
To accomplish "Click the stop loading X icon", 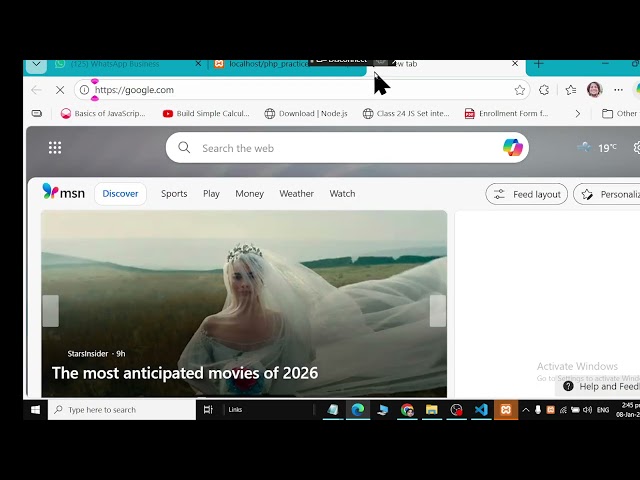I will pyautogui.click(x=60, y=90).
